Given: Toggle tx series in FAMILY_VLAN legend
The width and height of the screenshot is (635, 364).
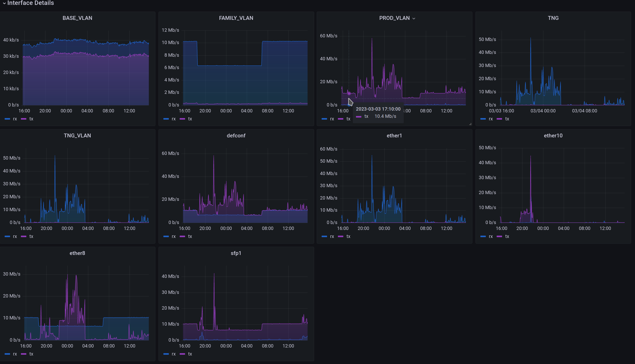Looking at the screenshot, I should (x=190, y=119).
